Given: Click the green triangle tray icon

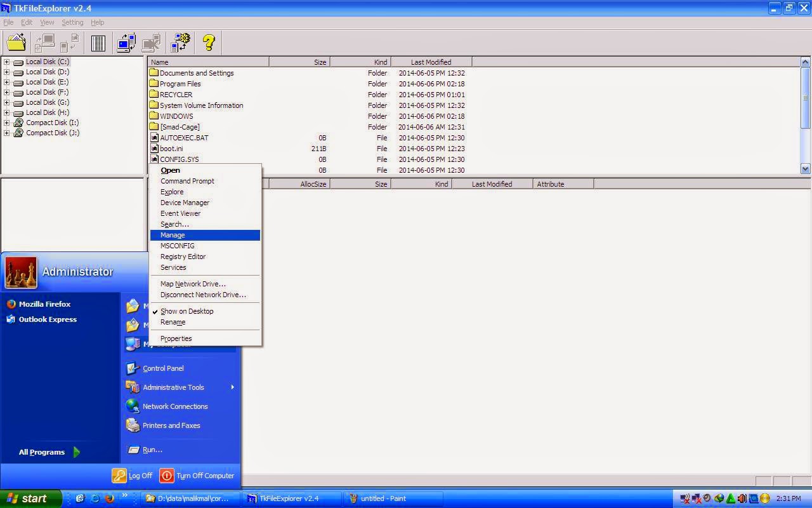Looking at the screenshot, I should (731, 498).
